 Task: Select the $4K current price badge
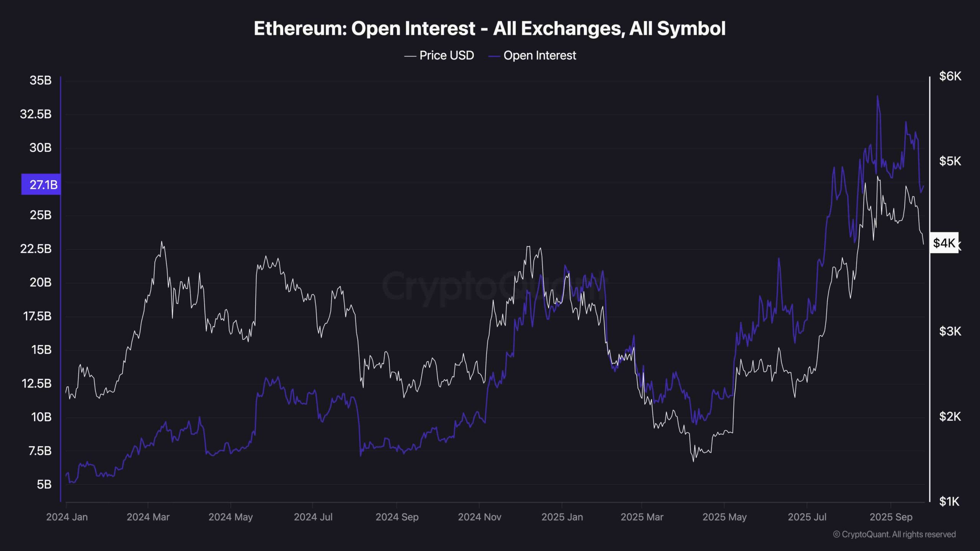tap(944, 243)
